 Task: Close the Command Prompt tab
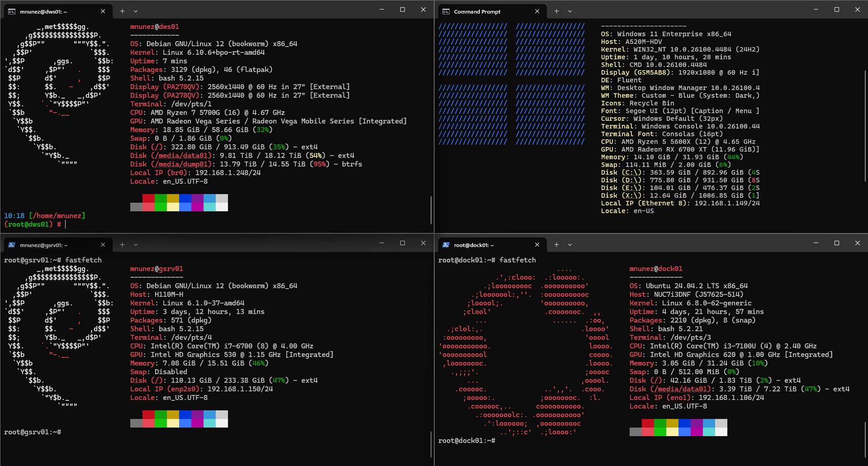537,11
